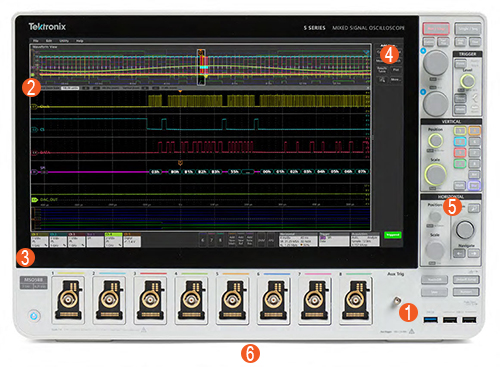Click the blue power button icon

point(34,316)
